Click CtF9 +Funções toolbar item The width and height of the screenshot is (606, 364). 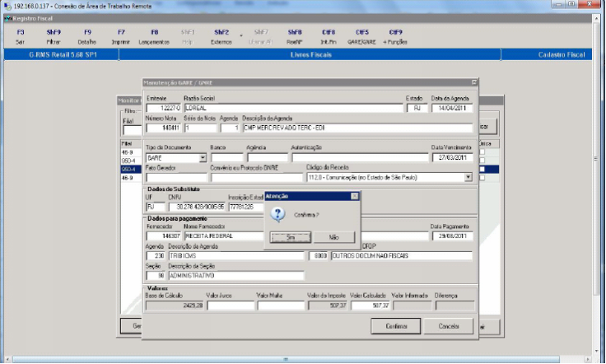(x=395, y=37)
